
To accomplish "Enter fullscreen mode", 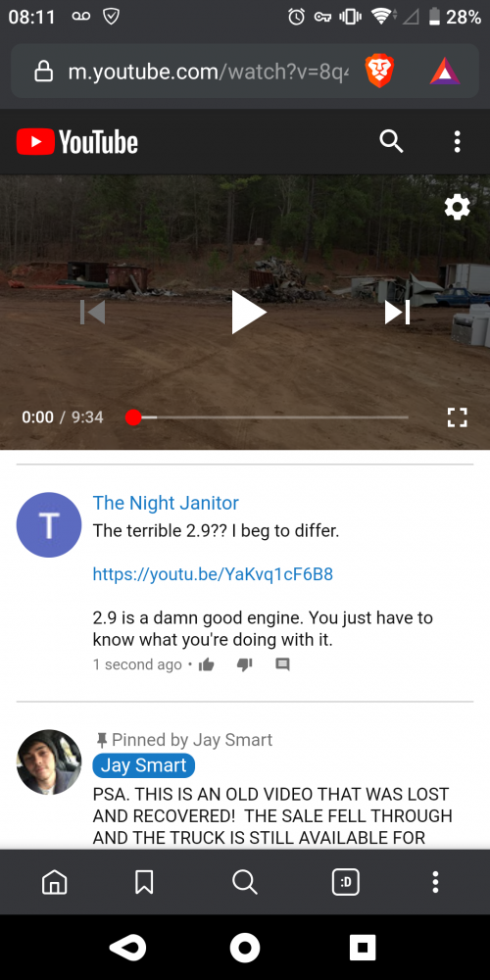I will [x=457, y=417].
